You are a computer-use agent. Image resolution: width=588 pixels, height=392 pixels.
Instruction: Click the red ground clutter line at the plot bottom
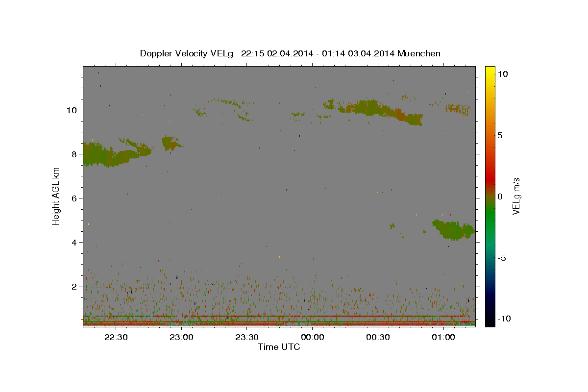279,324
